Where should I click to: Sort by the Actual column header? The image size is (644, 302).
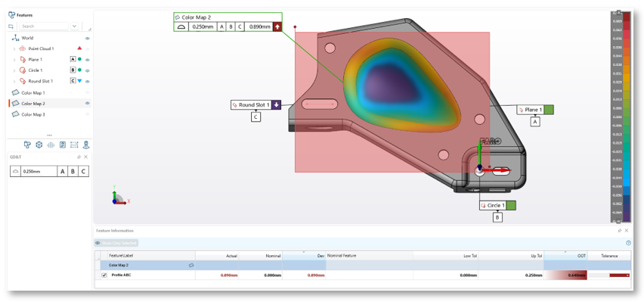pos(217,256)
